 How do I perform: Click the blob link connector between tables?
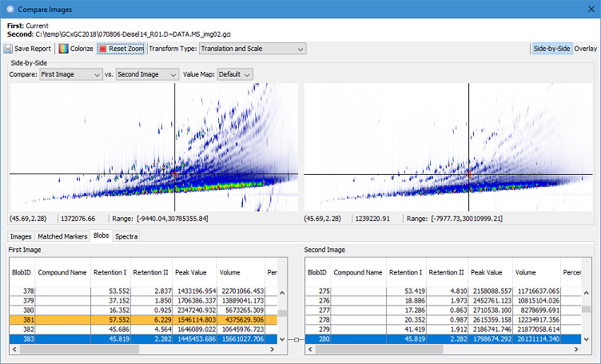pyautogui.click(x=295, y=339)
